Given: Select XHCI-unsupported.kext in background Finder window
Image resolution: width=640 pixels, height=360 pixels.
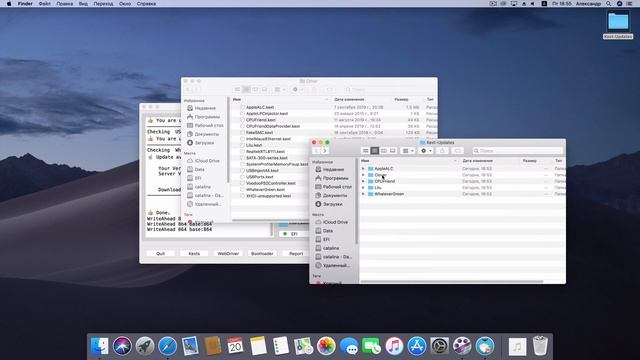Looking at the screenshot, I should [268, 196].
